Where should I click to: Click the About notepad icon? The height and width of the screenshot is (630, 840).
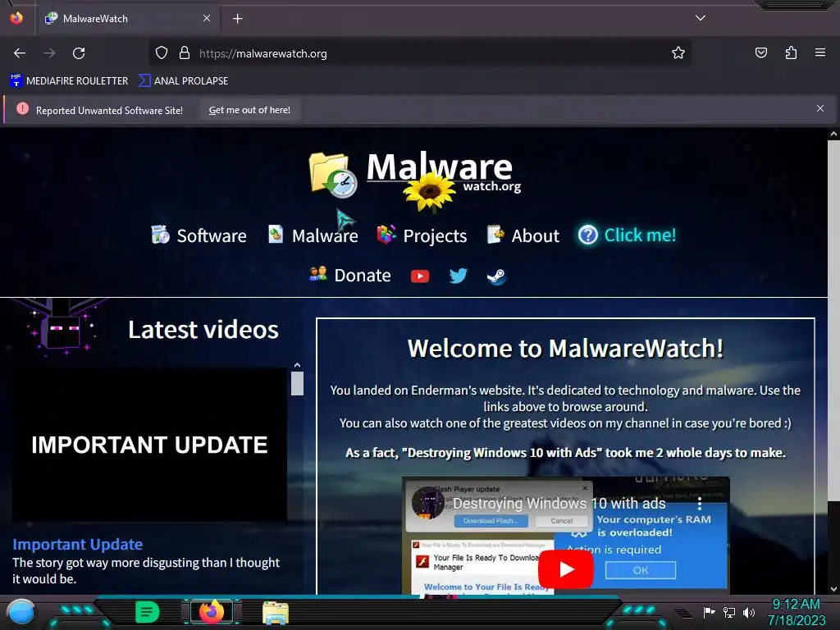pos(495,234)
